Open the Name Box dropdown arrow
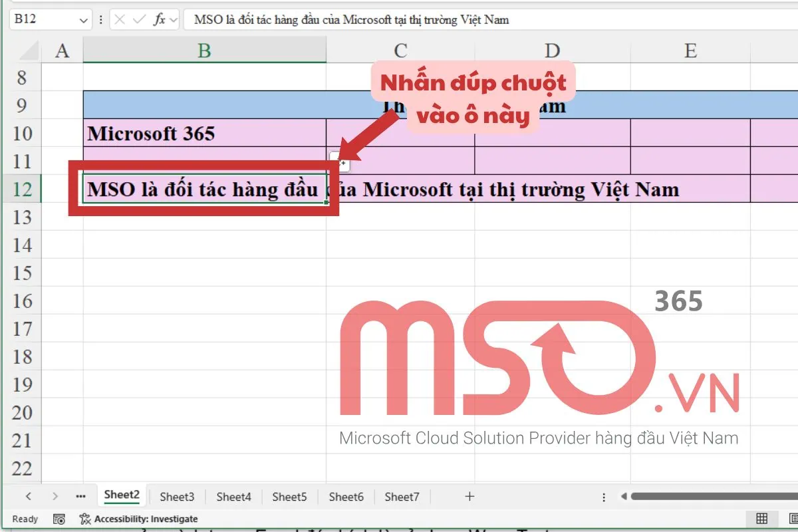 click(84, 20)
